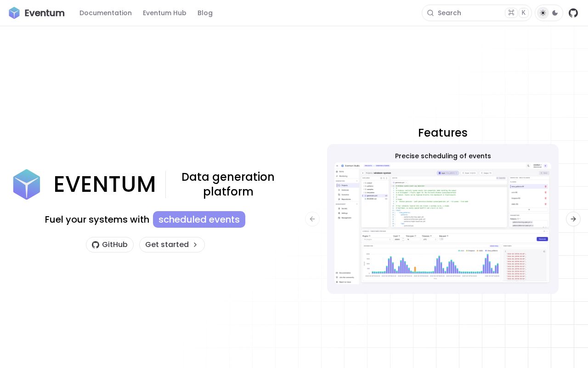Viewport: 588px width, 368px height.
Task: Click the large Eventum cube hero logo
Action: pos(27,184)
